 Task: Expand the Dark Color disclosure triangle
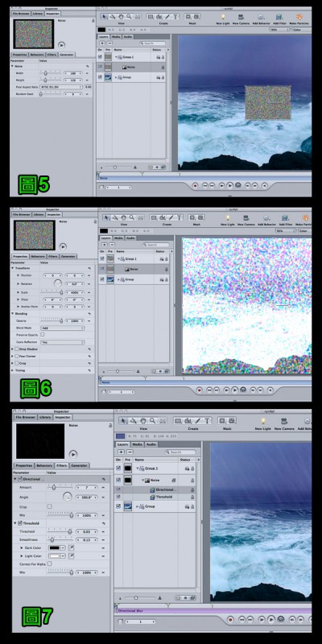[23, 547]
